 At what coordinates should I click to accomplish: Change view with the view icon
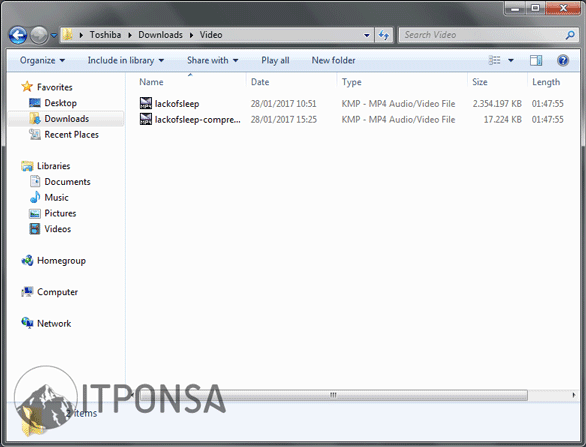pyautogui.click(x=494, y=60)
